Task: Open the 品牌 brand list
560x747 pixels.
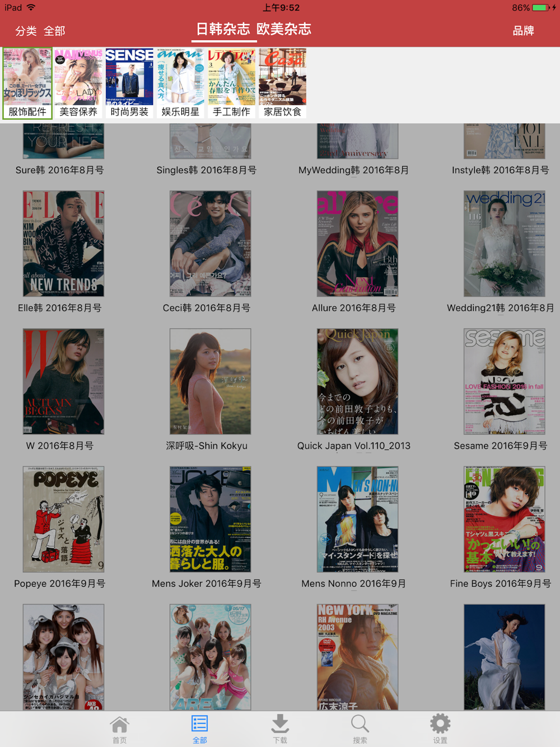Action: (x=523, y=31)
